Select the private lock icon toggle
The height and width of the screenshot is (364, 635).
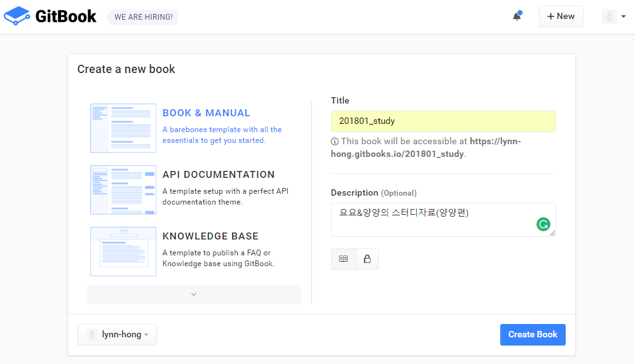coord(367,259)
